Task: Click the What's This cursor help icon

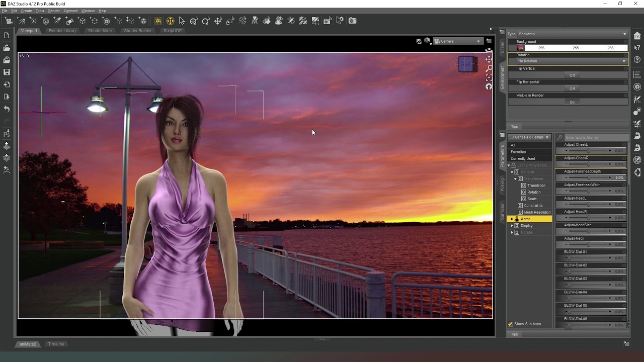Action: pos(637,48)
